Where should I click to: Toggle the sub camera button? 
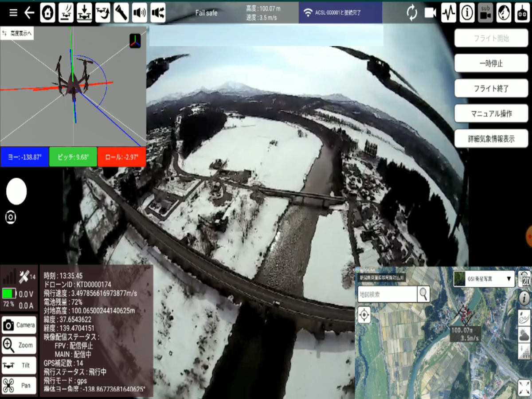(x=485, y=13)
